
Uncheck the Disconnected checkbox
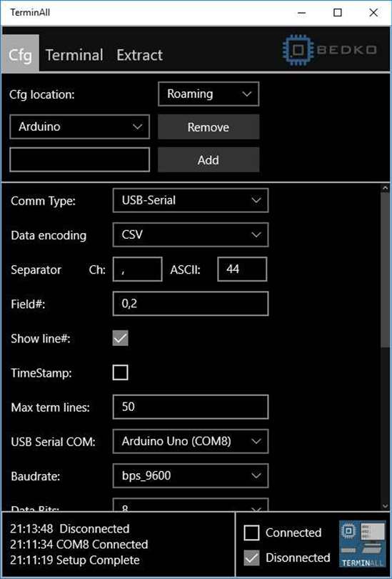point(251,558)
